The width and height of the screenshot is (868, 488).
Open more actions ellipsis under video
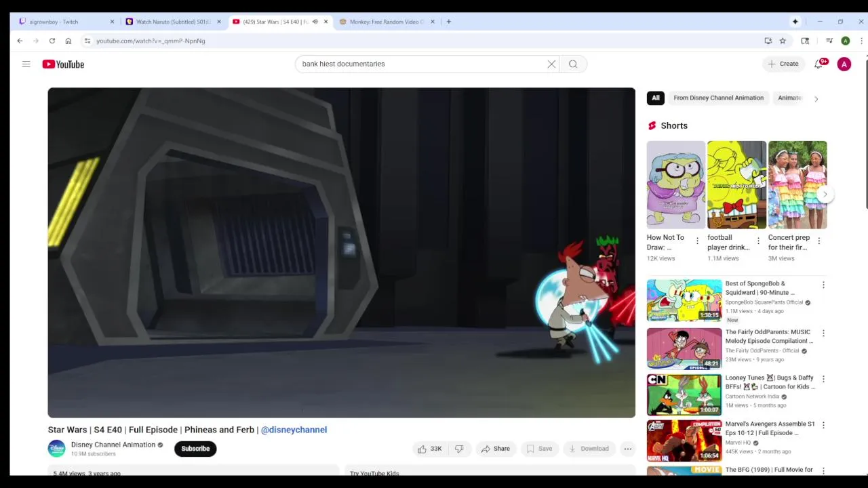(x=628, y=449)
